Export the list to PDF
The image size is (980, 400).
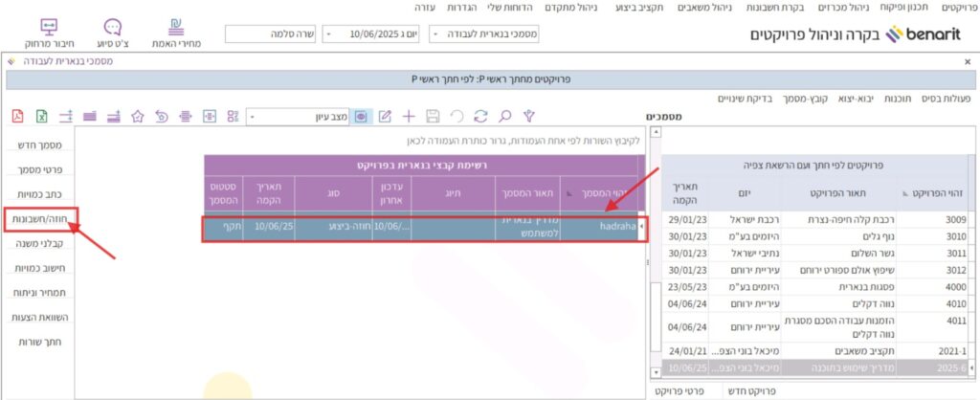(17, 116)
